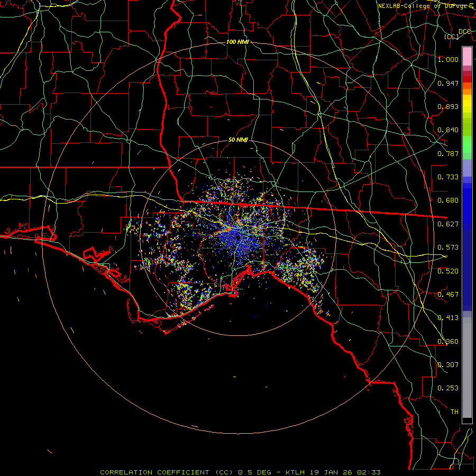Screen dimensions: 476x476
Task: Select the lavender 0.733 color bar segment
Action: pos(467,168)
